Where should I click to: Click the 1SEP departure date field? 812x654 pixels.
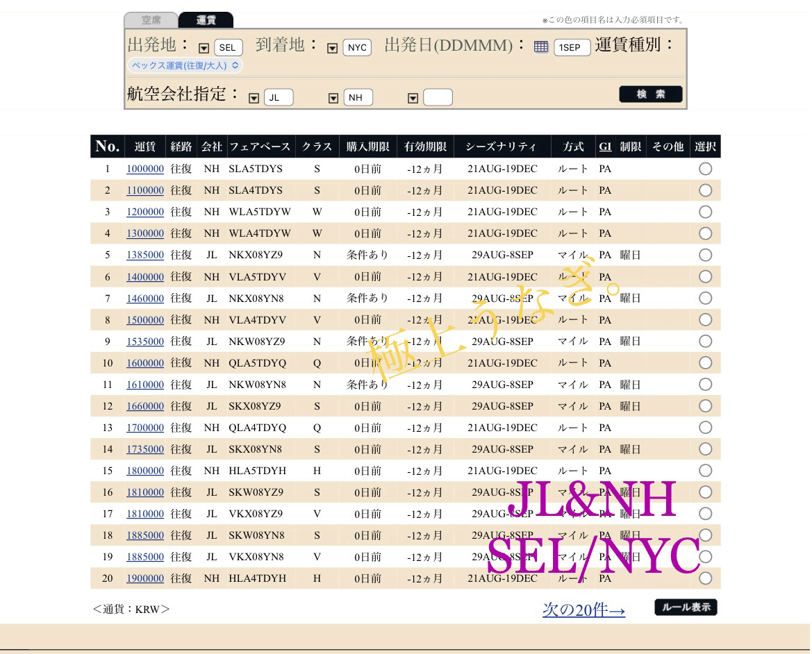[572, 48]
